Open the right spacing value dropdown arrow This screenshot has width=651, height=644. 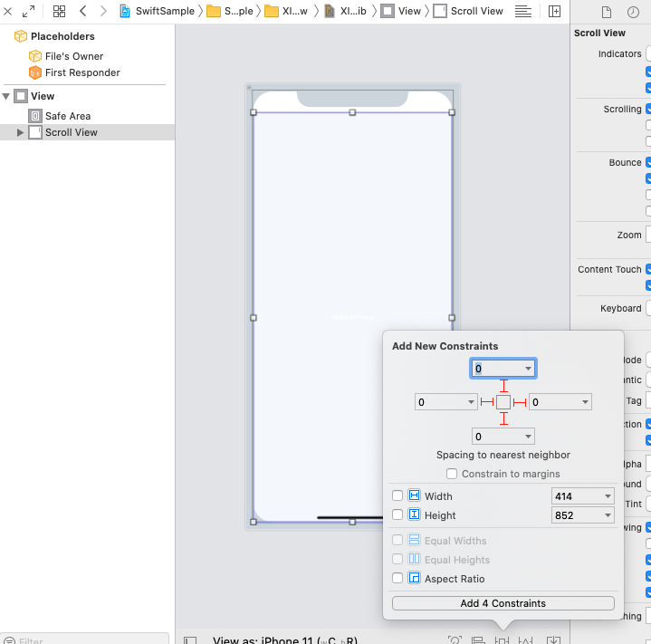pos(585,402)
